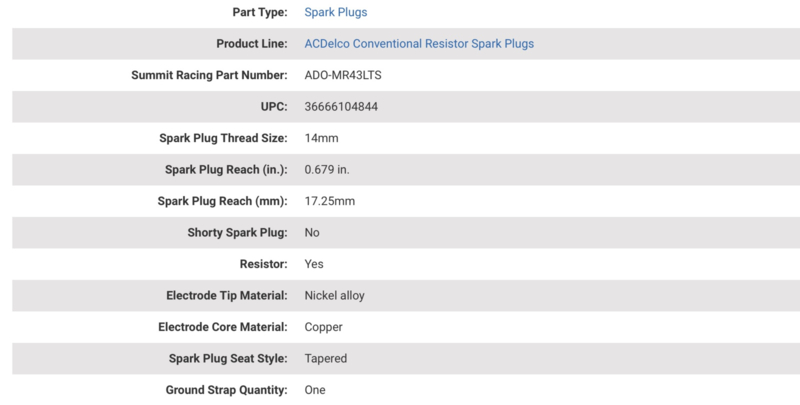Click the Electrode Tip Material label
This screenshot has height=405, width=800.
(227, 296)
